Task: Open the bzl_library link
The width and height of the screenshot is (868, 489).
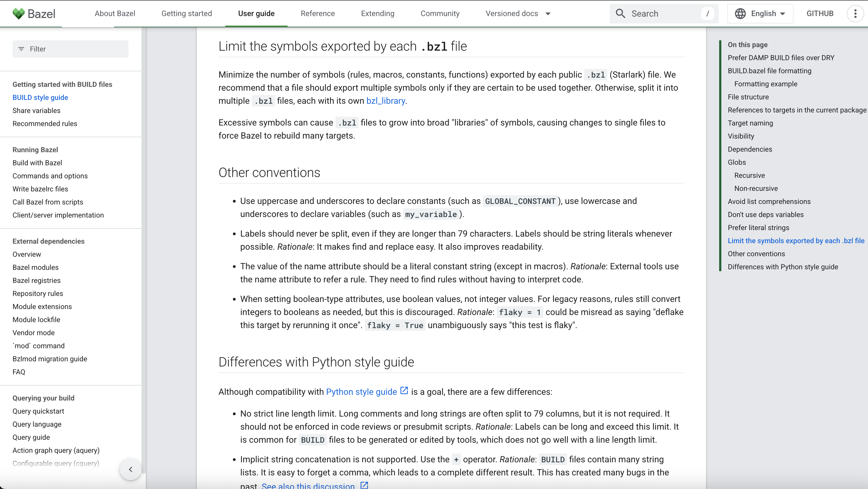Action: point(386,100)
